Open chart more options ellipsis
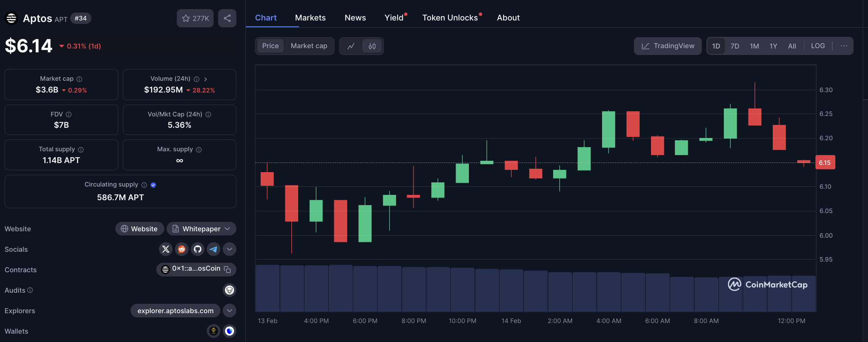Viewport: 868px width, 342px height. tap(844, 46)
